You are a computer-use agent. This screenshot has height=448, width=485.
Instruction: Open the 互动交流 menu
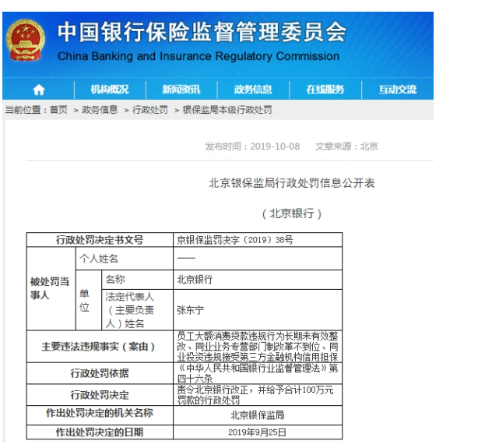tap(398, 90)
